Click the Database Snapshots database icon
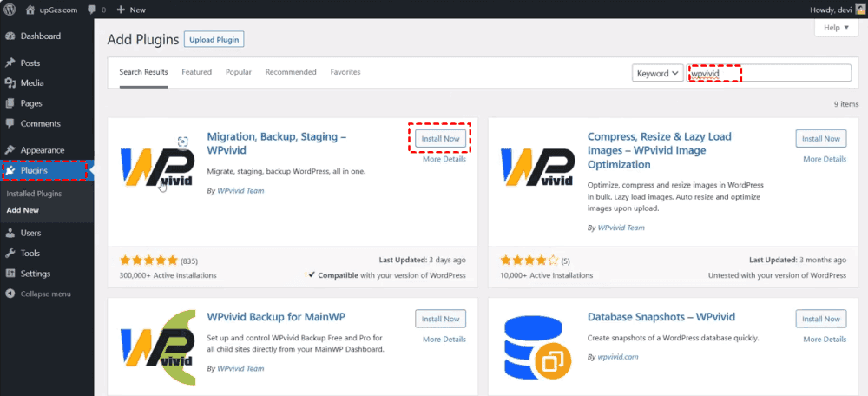 tap(537, 348)
